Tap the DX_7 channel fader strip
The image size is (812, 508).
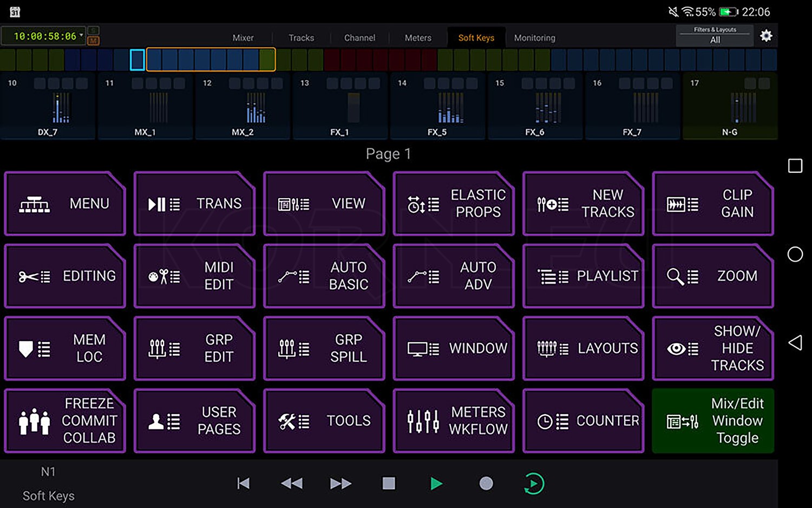point(48,108)
